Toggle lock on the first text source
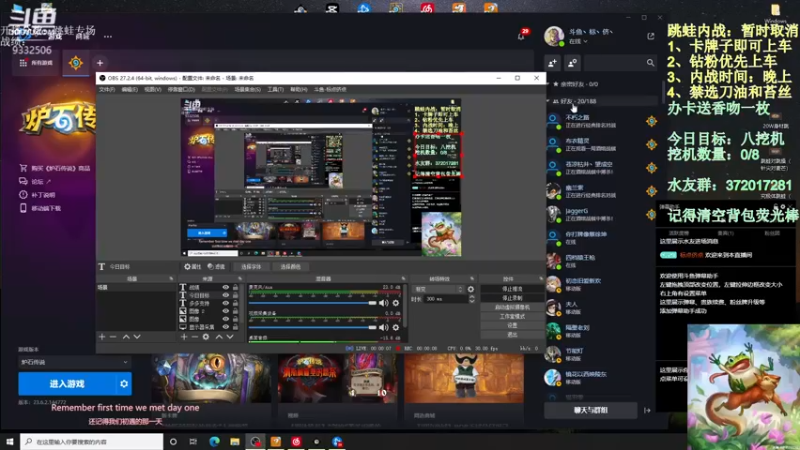 coord(235,287)
